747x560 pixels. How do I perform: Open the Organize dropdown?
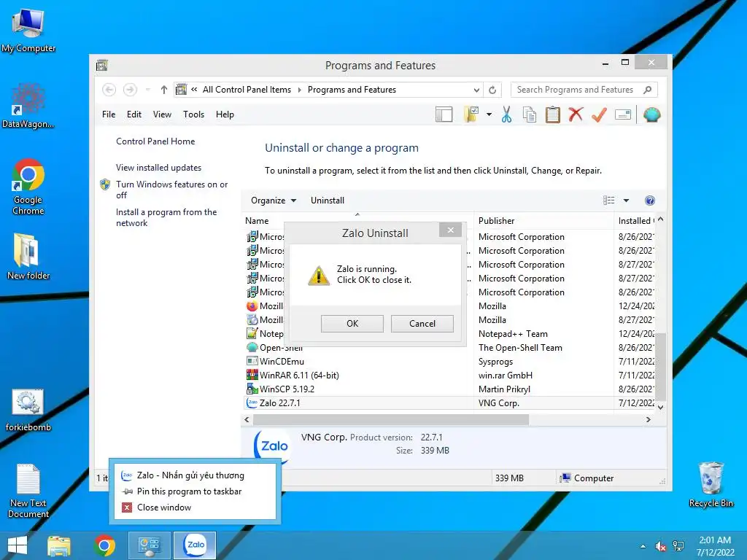[x=274, y=201]
